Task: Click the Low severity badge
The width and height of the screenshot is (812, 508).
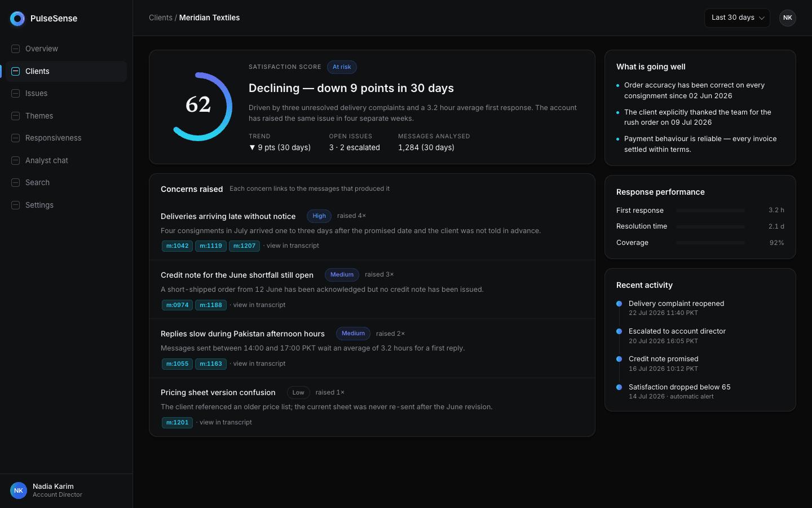Action: [x=298, y=393]
